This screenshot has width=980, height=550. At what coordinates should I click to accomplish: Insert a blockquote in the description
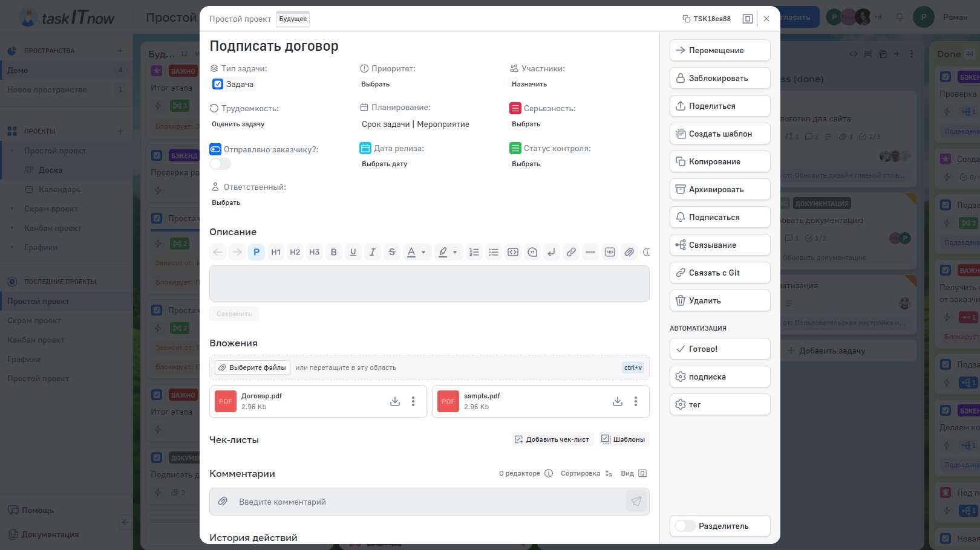532,252
